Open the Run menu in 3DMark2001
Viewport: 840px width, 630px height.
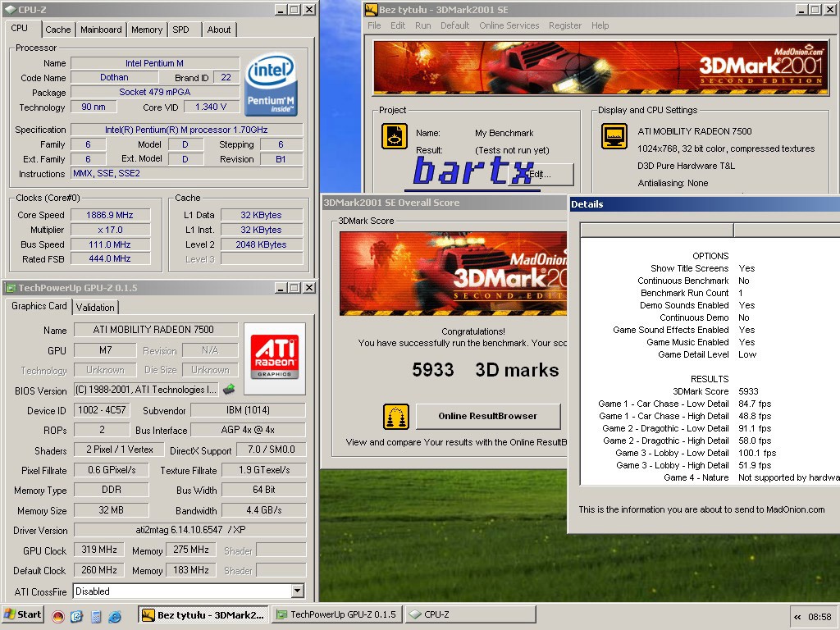tap(422, 25)
